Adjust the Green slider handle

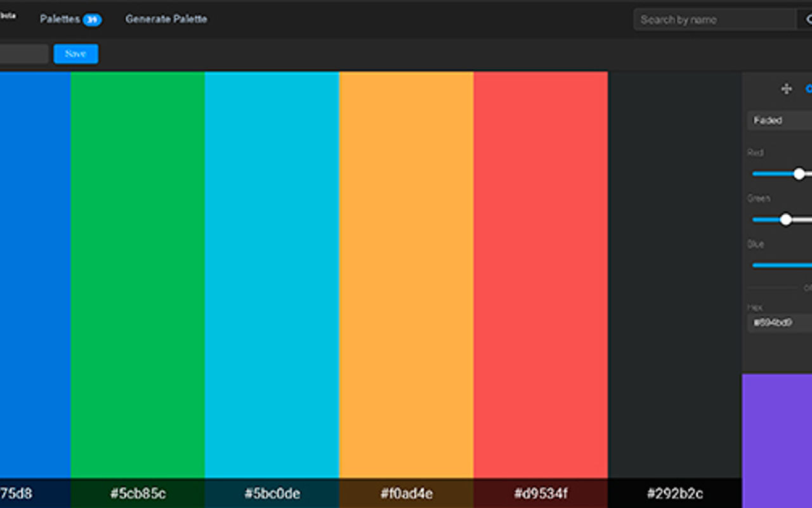point(786,220)
